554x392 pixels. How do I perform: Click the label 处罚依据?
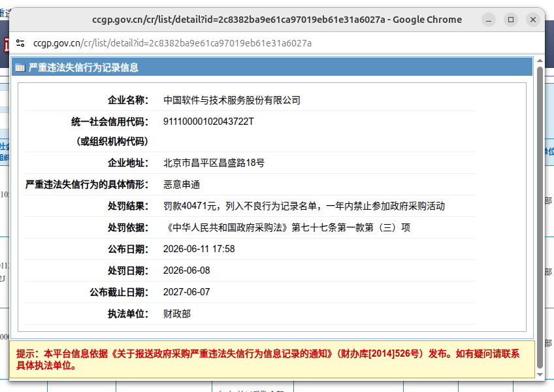tap(128, 227)
